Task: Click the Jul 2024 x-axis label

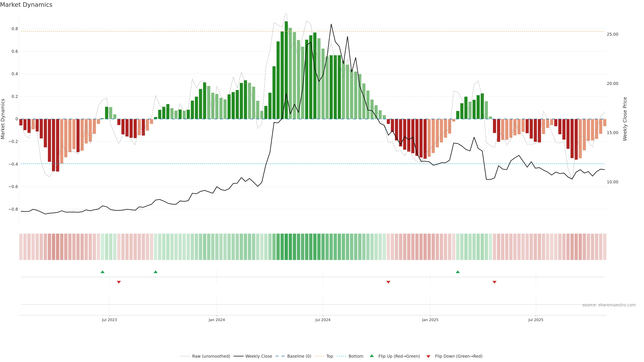Action: coord(323,320)
